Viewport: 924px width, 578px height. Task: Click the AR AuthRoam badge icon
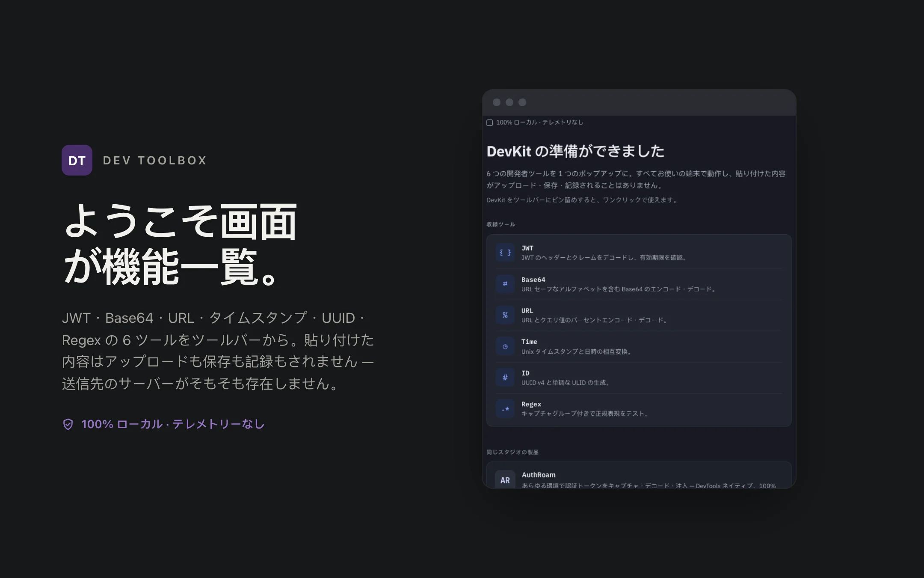(505, 480)
